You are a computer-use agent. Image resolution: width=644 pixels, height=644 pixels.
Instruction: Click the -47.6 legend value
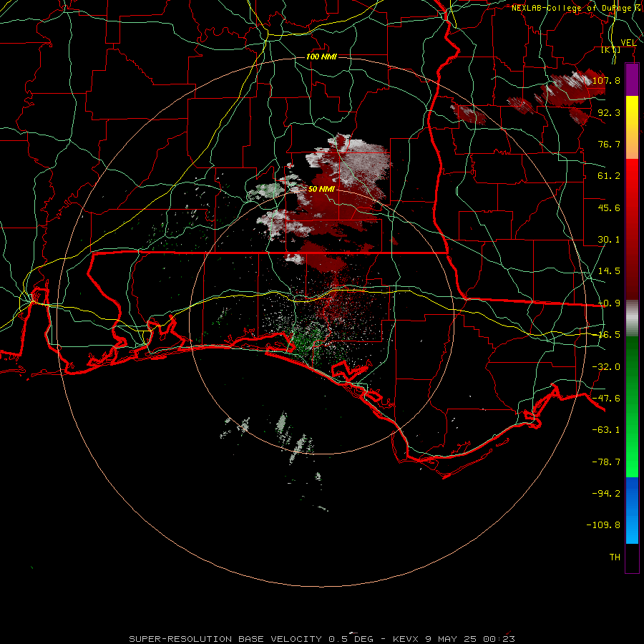click(606, 399)
